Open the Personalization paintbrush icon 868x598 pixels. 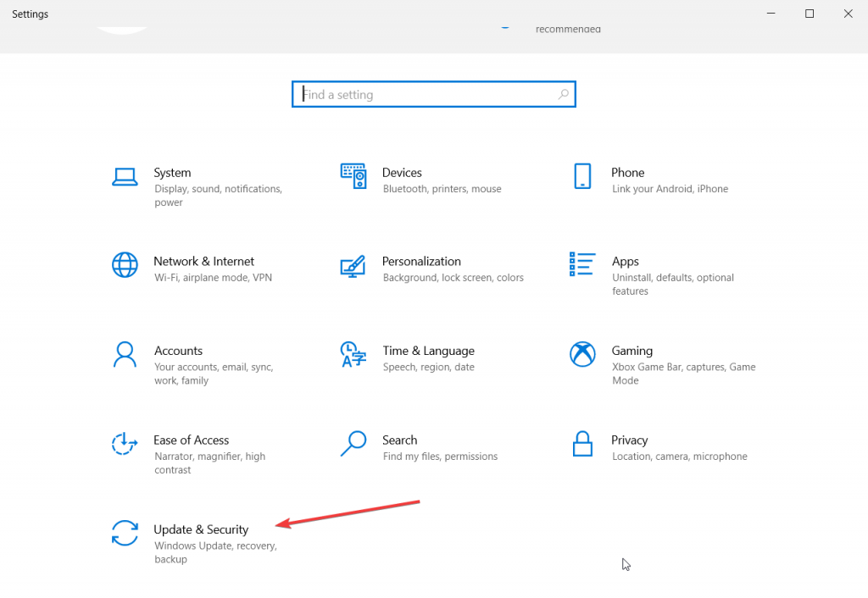(x=353, y=265)
